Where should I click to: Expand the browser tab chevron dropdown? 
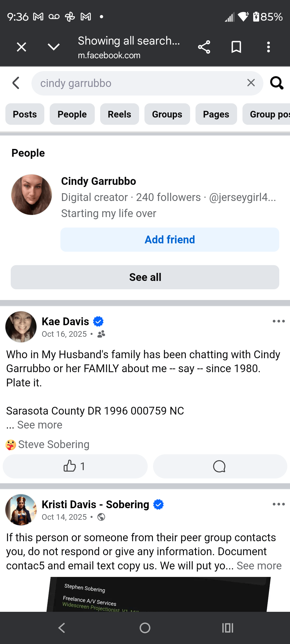coord(54,47)
